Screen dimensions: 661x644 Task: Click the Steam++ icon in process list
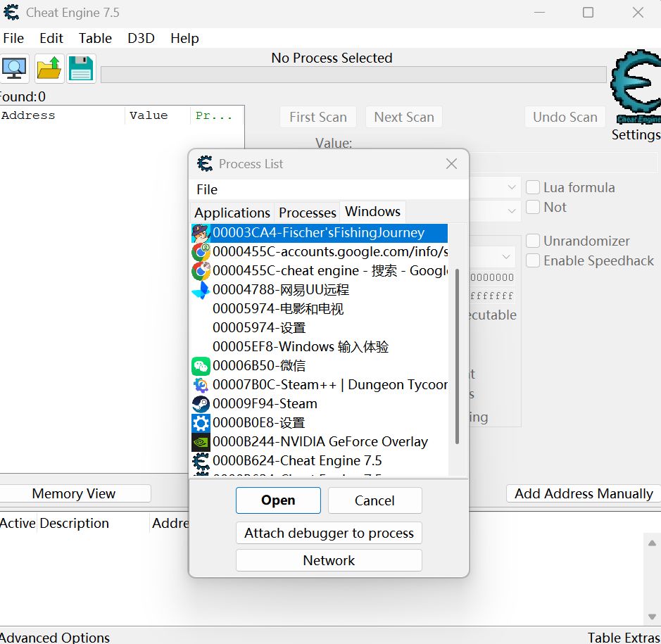pyautogui.click(x=201, y=385)
